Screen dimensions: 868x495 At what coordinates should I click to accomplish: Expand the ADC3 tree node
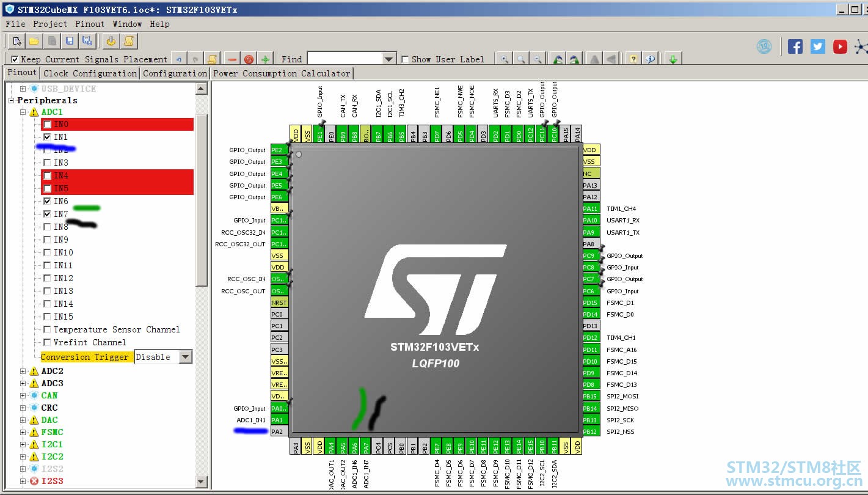tap(23, 383)
